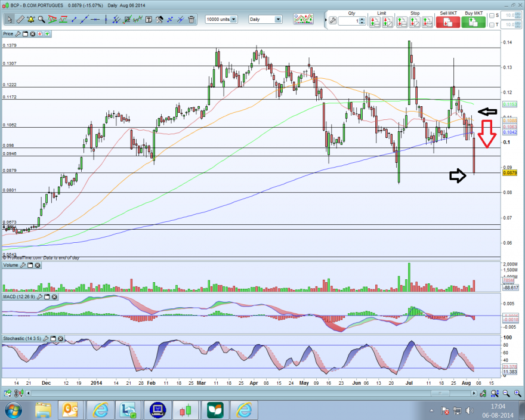
Task: Select the ruler measurement tool
Action: 20,20
